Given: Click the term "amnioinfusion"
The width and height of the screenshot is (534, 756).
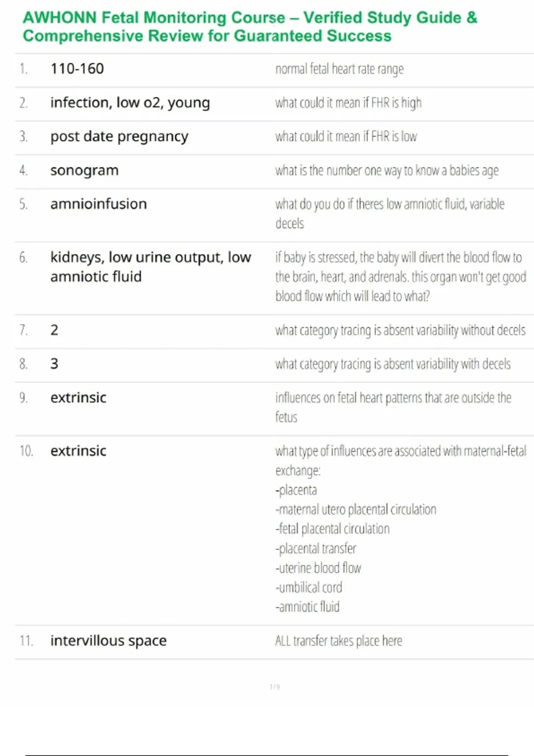Looking at the screenshot, I should (x=98, y=204).
